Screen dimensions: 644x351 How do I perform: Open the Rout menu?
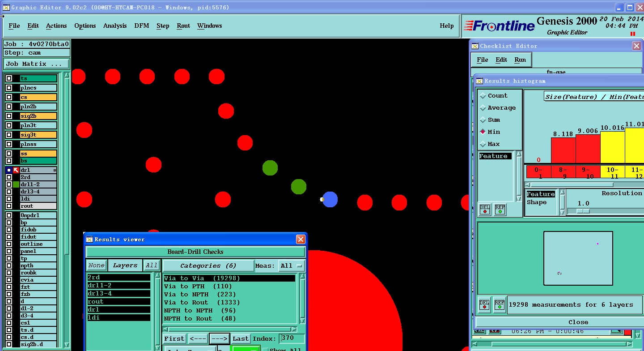(x=183, y=26)
